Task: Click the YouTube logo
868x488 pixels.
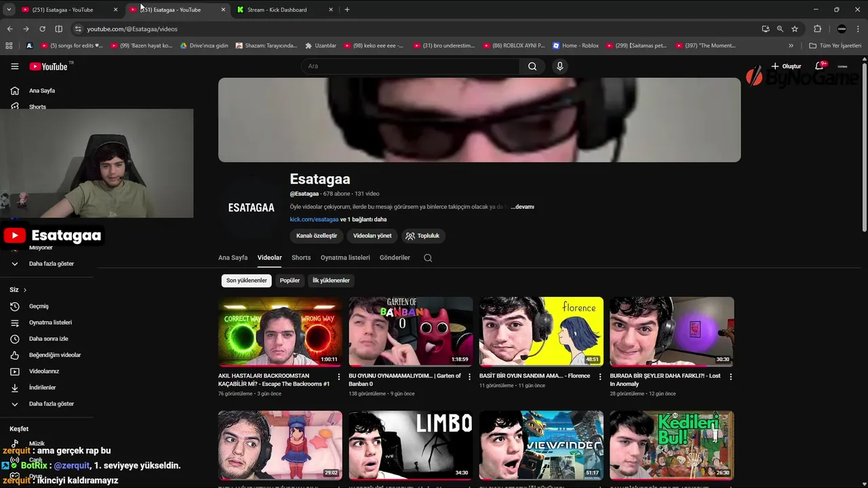Action: tap(49, 66)
